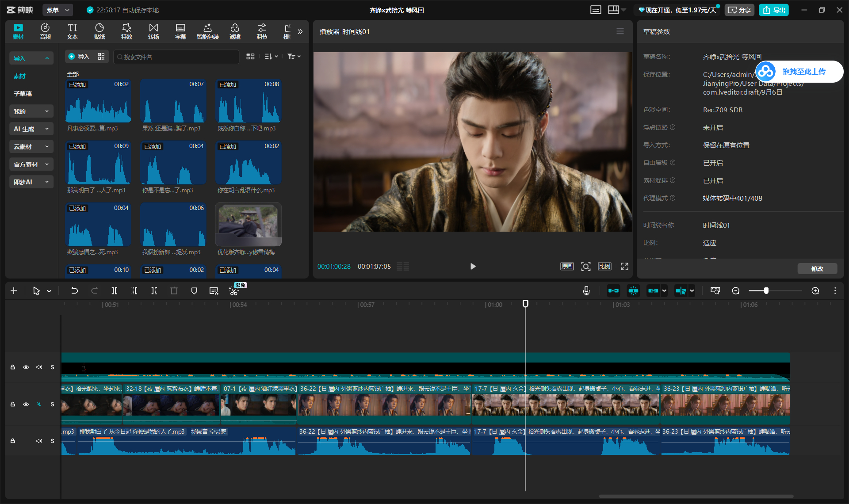Enter fullscreen preview in the player
Viewport: 849px width, 504px height.
(x=624, y=267)
